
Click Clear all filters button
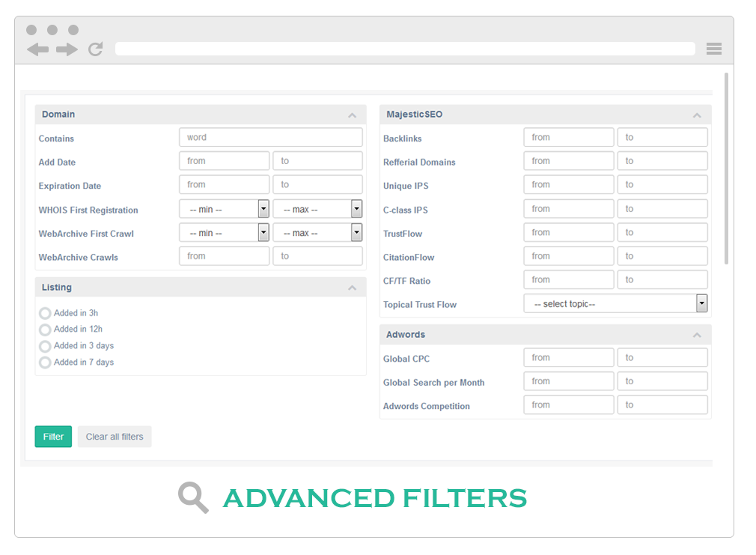[x=115, y=436]
